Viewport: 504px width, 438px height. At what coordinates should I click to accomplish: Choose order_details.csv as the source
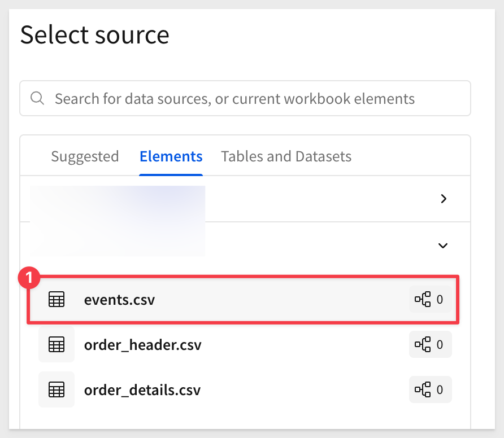[245, 389]
